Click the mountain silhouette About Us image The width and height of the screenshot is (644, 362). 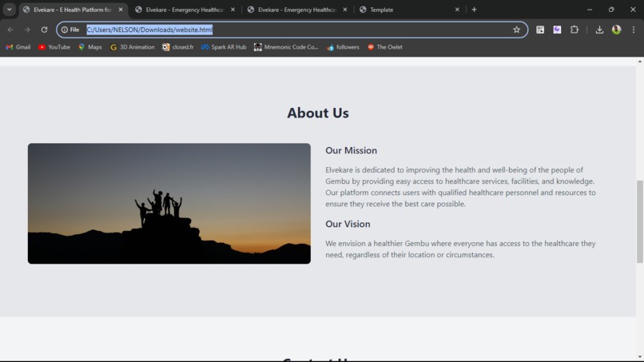click(169, 204)
